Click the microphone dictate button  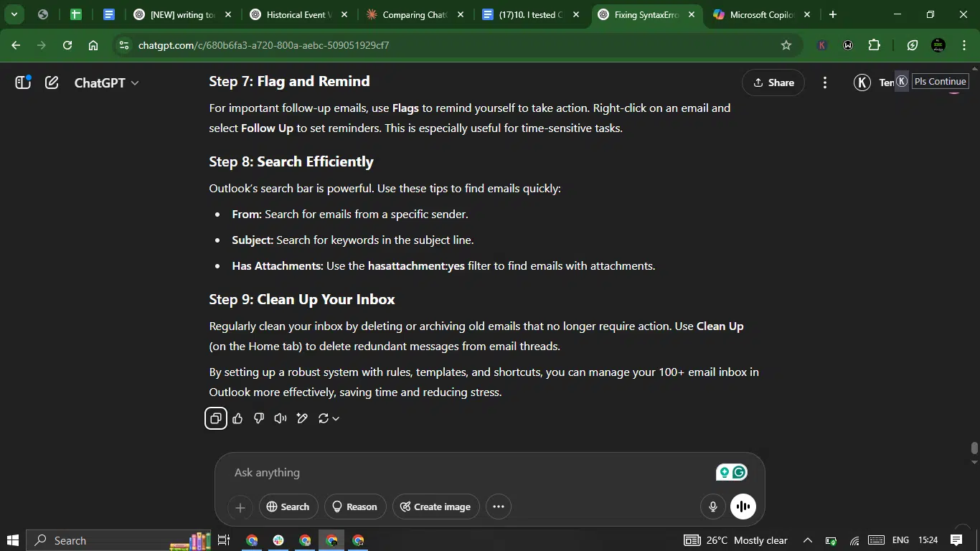point(713,507)
